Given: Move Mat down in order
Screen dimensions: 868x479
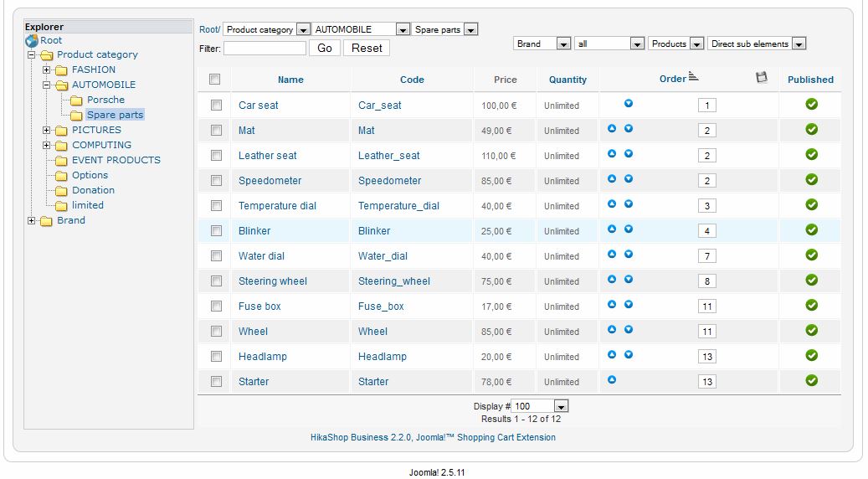Looking at the screenshot, I should point(629,128).
